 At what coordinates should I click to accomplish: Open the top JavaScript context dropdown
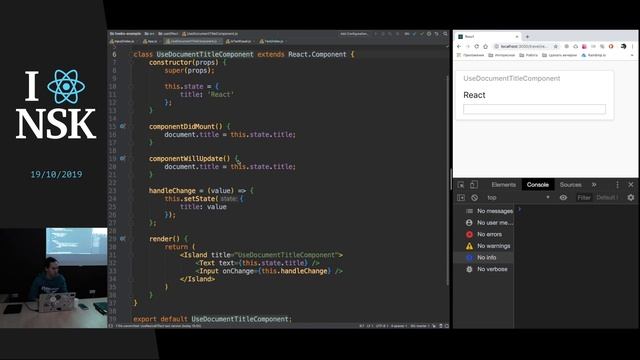click(518, 198)
